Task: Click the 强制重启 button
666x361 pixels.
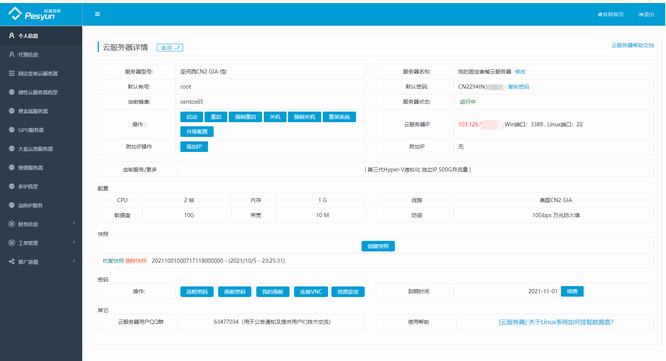Action: pyautogui.click(x=245, y=117)
